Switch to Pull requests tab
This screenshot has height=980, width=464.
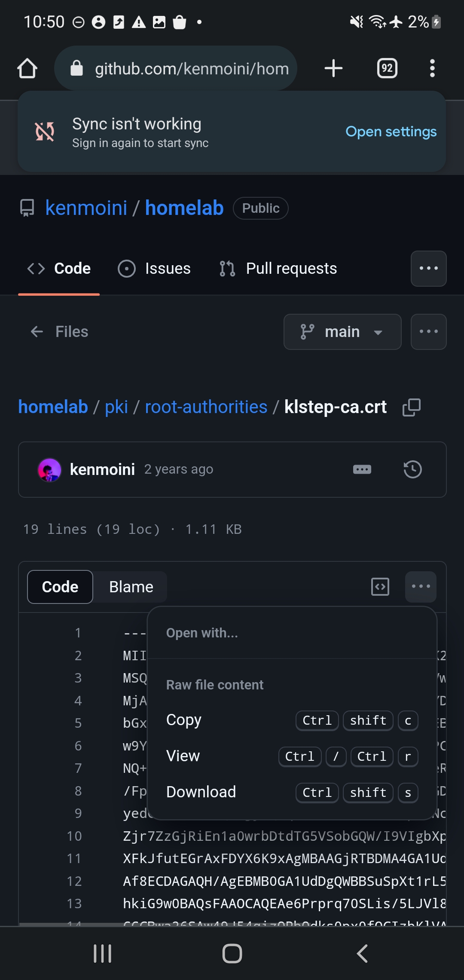278,269
